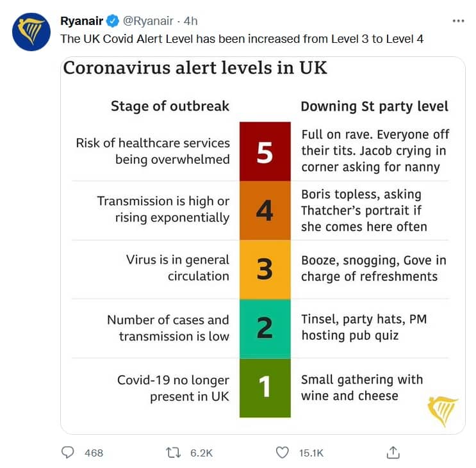This screenshot has height=468, width=476.
Task: Click the 6.2K retweets count
Action: [201, 453]
